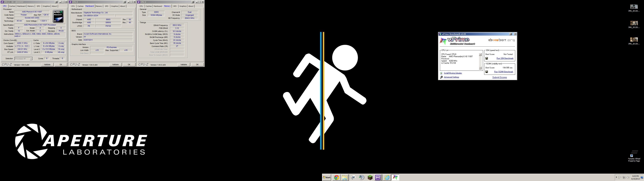Click Validate in the Mainboard CPU-Z window
Viewport: 644px width, 181px height.
116,65
